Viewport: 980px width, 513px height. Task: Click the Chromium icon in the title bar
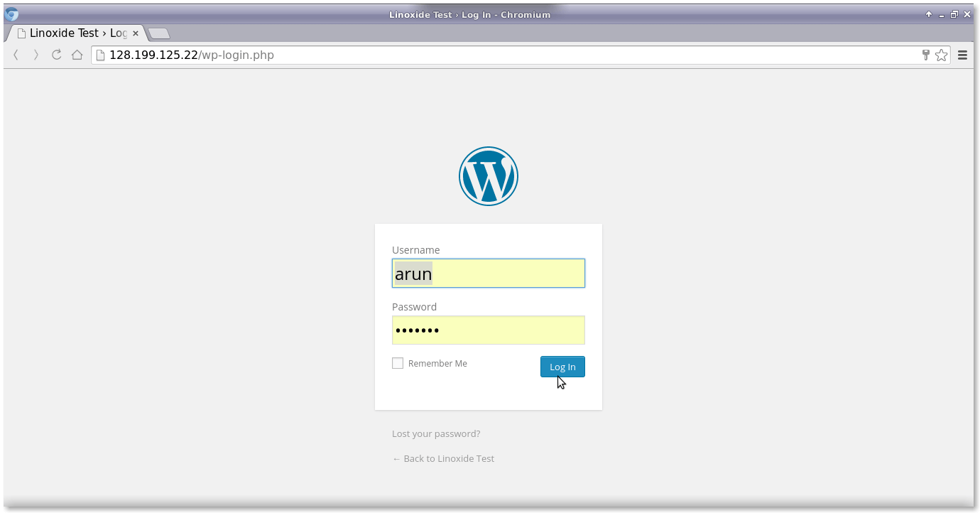coord(10,13)
